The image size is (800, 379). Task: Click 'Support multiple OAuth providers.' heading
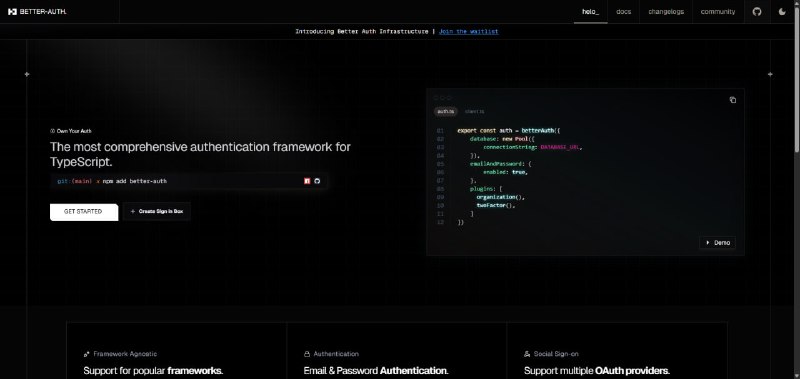coord(596,371)
